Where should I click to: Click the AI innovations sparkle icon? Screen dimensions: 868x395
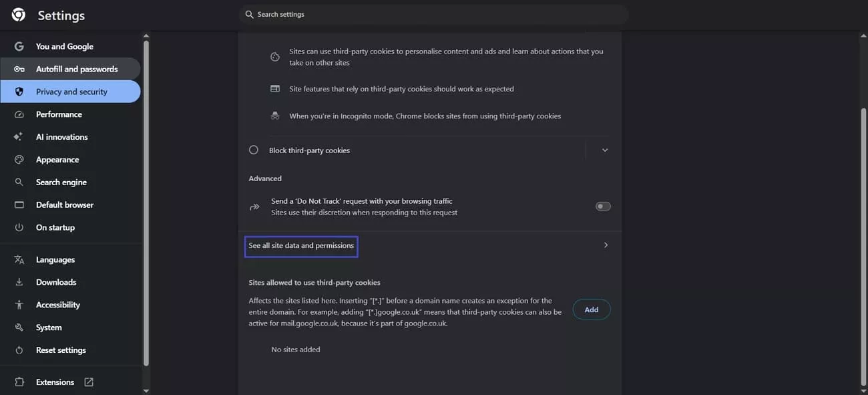coord(19,137)
